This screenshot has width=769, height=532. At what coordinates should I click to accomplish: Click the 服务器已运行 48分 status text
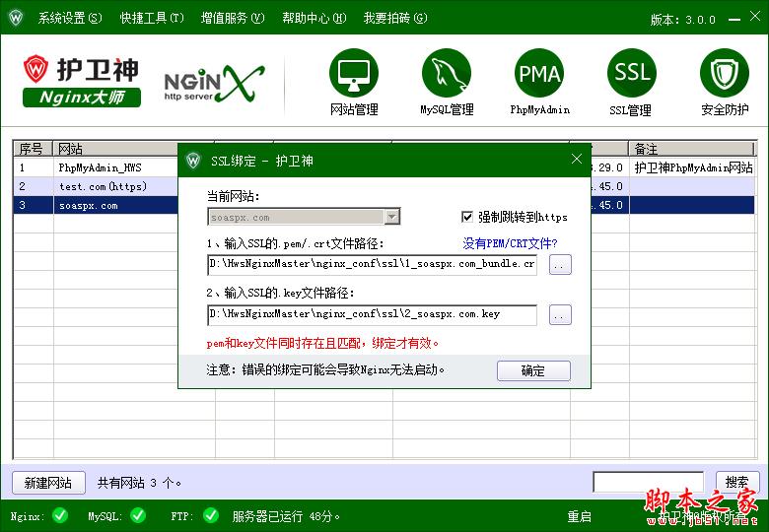tap(286, 516)
